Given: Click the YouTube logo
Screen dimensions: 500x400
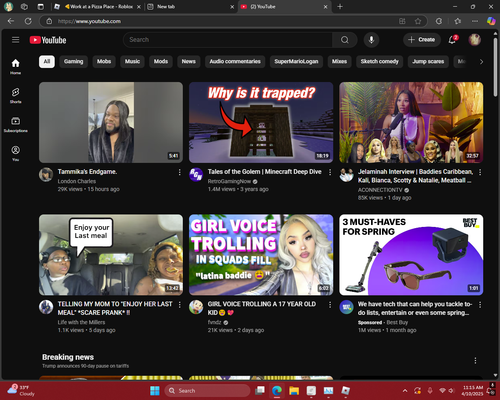Looking at the screenshot, I should click(48, 40).
